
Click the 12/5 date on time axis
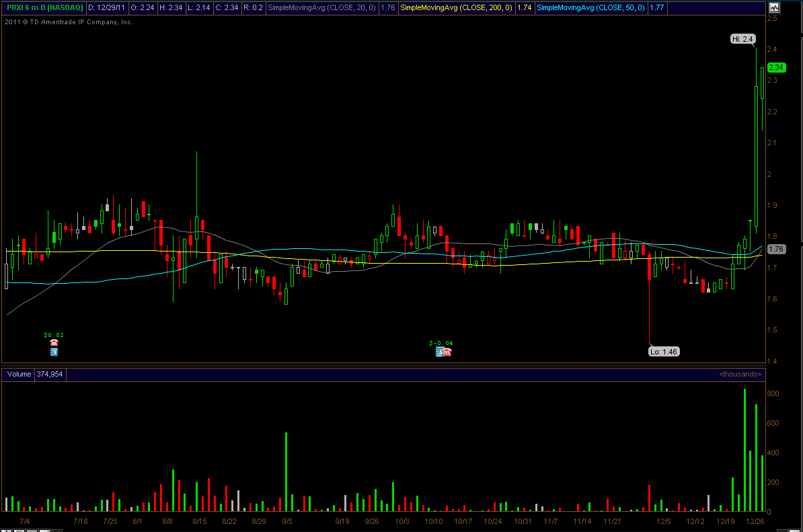(x=664, y=521)
